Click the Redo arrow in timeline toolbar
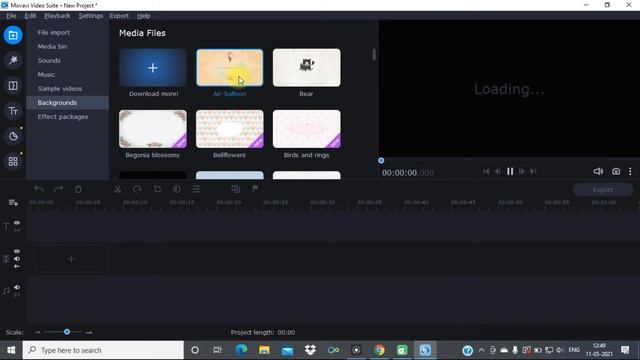Screen dimensions: 640x360 [58, 189]
